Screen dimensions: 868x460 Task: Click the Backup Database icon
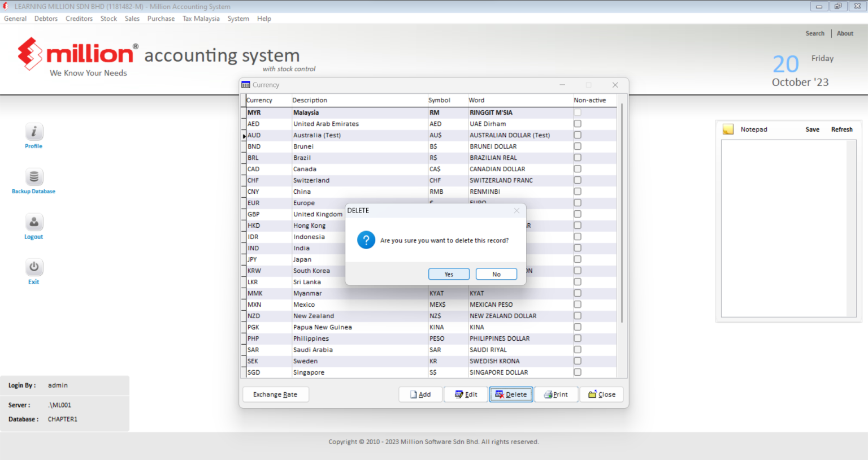click(x=34, y=177)
